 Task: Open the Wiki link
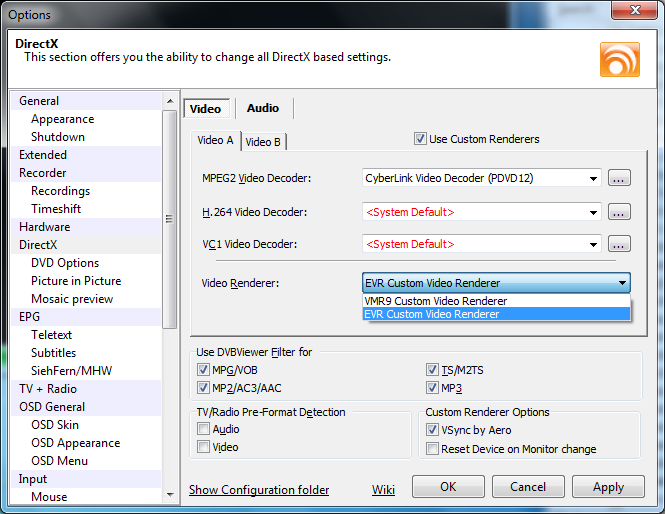pos(383,490)
